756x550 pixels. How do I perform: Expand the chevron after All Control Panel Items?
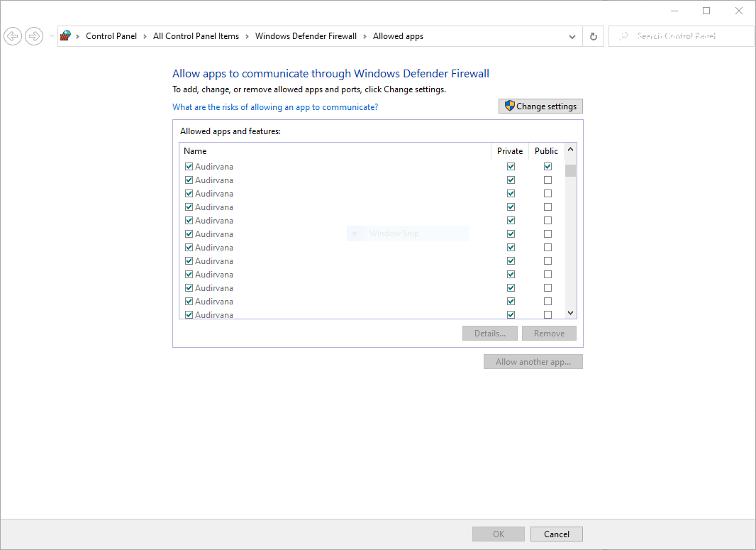(x=247, y=36)
